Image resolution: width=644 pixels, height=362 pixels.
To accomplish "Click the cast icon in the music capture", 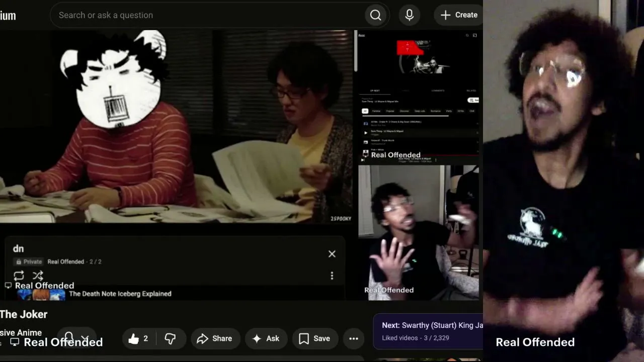I will click(474, 35).
